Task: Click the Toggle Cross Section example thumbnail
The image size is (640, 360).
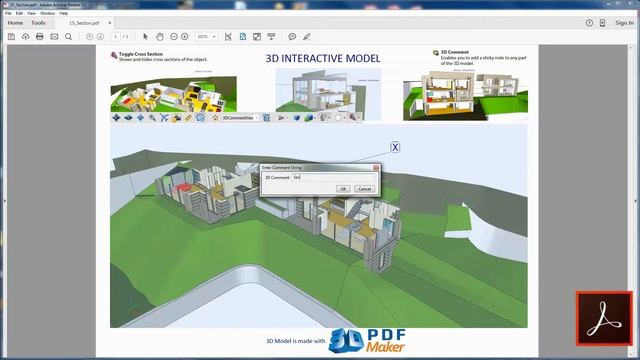Action: tap(173, 94)
